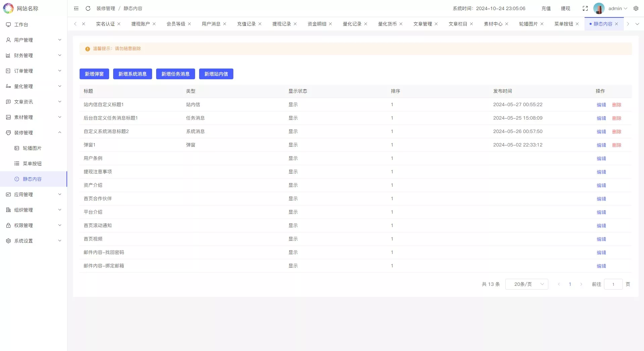Open the settings gear in the top right
Screen dimensions: 644x351
point(636,8)
